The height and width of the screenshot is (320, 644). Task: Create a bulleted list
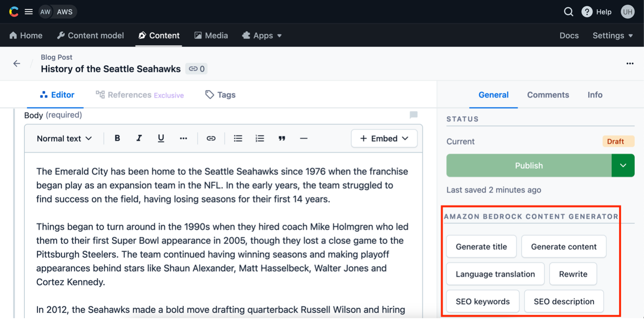(238, 138)
